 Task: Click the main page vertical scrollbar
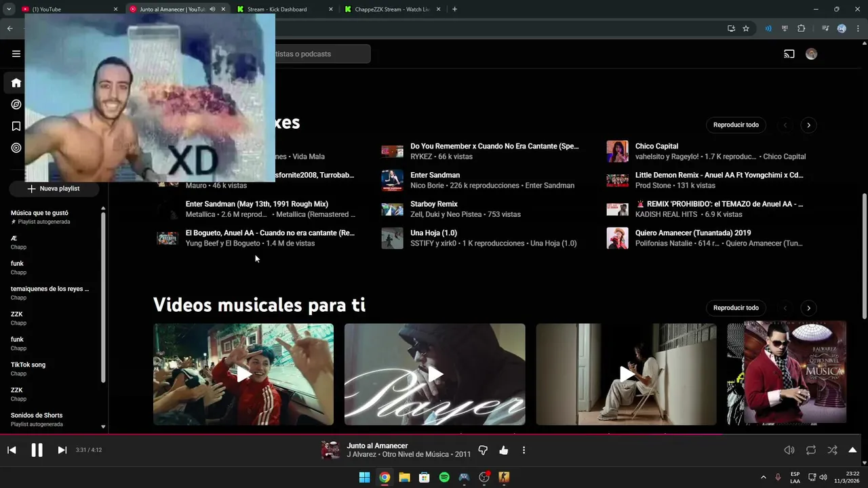click(x=864, y=256)
